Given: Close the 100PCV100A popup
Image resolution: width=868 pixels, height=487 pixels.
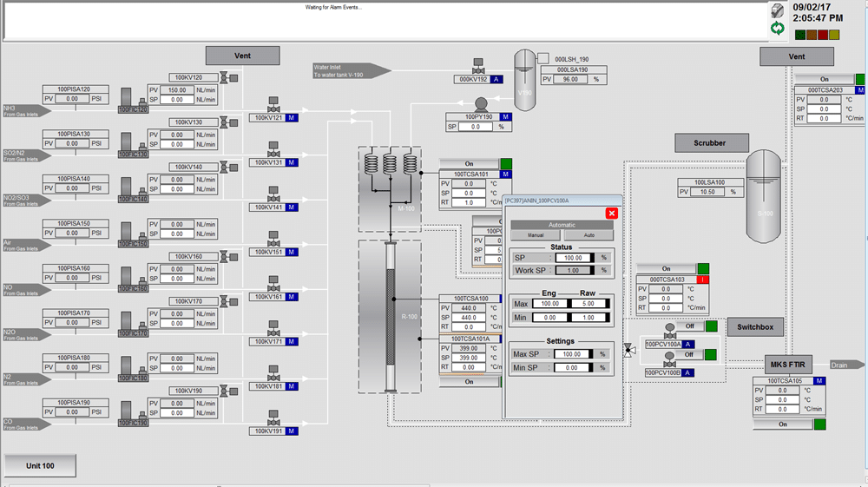Looking at the screenshot, I should (612, 214).
